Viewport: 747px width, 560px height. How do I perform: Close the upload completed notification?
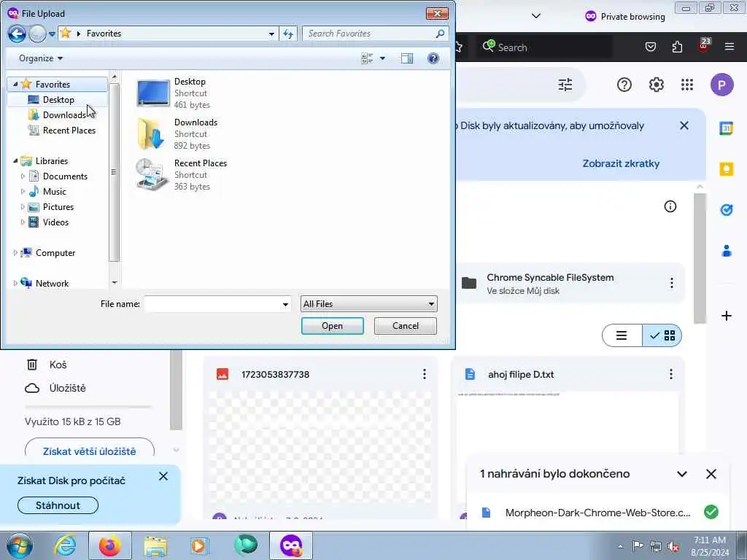[711, 474]
